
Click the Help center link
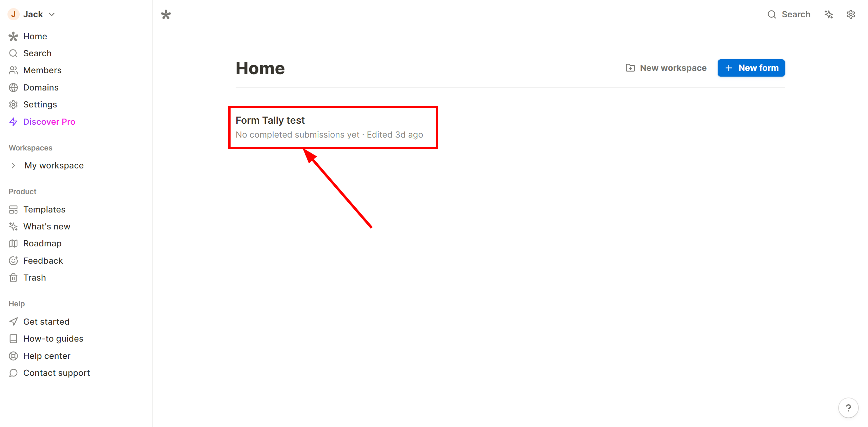(46, 355)
